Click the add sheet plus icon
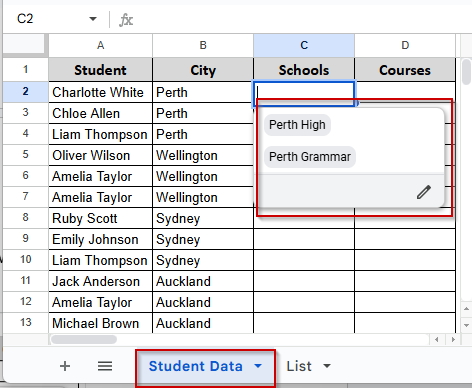 65,366
